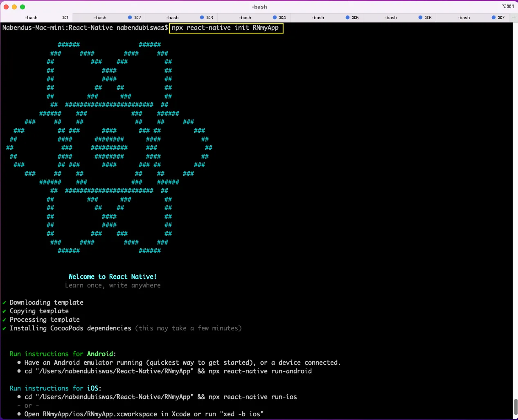Click the command 'npx react-native init RNmyApp'
This screenshot has width=518, height=420.
225,28
